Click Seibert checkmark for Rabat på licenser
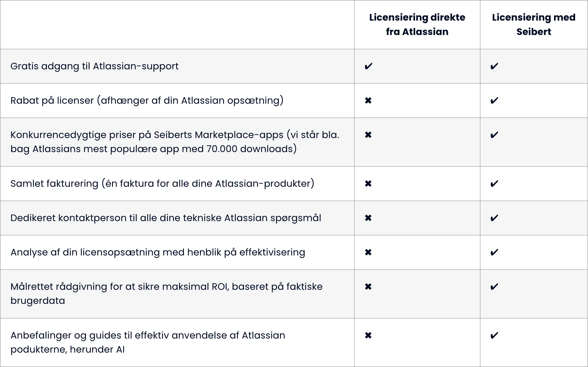This screenshot has width=588, height=367. (x=494, y=100)
